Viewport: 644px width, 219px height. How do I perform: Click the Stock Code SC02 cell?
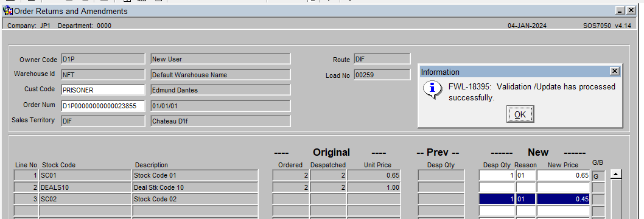(x=85, y=200)
